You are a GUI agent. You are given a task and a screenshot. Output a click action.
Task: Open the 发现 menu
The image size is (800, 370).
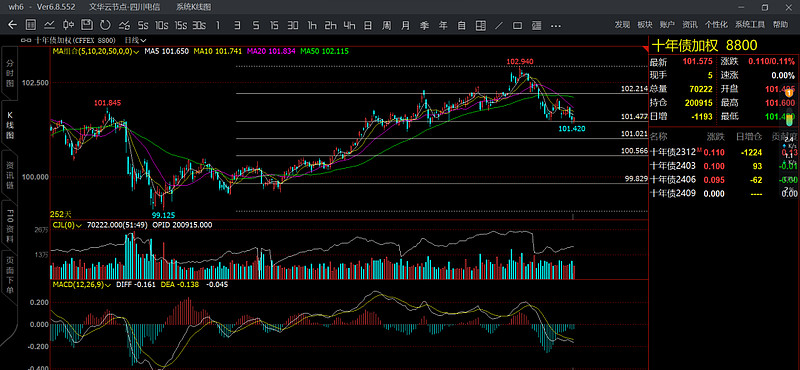[x=622, y=24]
